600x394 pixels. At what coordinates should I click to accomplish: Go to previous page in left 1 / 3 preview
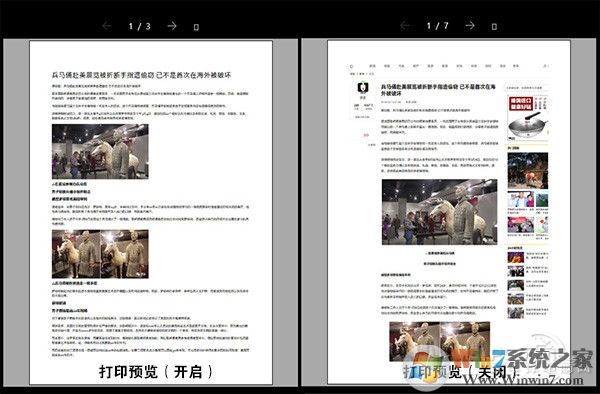click(107, 26)
